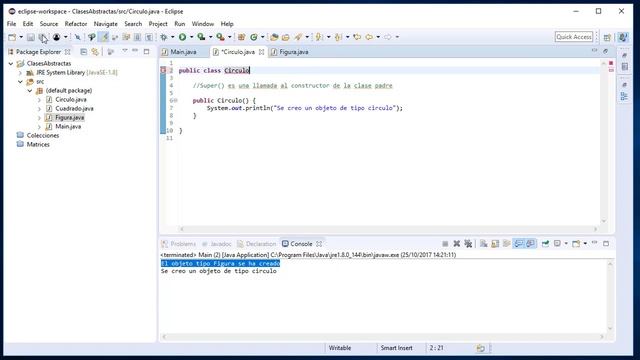Click the Previous Annotation icon
The width and height of the screenshot is (640, 360).
338,37
